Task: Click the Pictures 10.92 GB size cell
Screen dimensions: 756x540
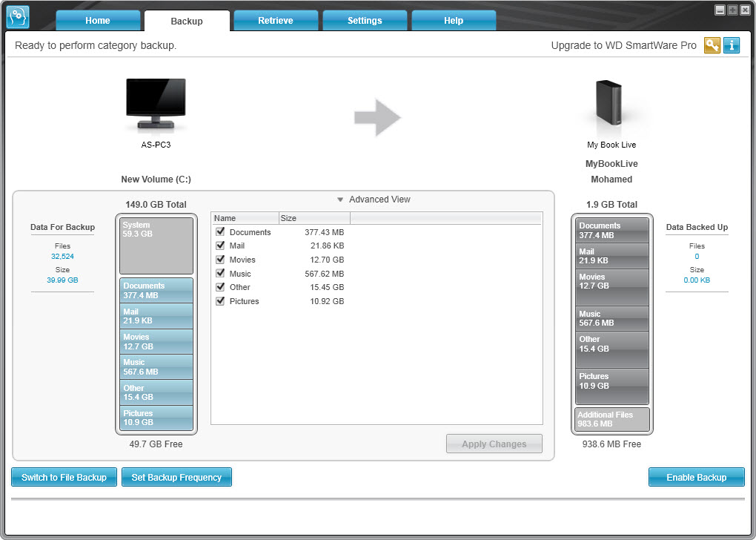Action: coord(327,301)
